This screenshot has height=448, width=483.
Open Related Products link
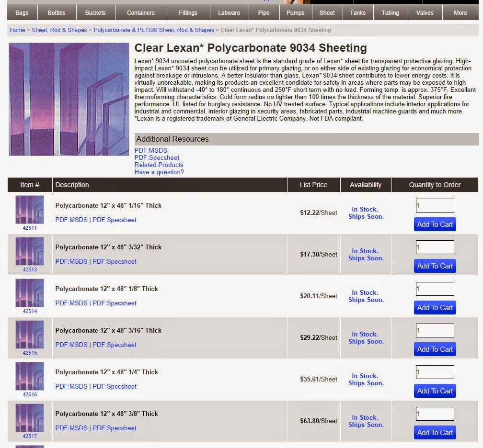(159, 165)
